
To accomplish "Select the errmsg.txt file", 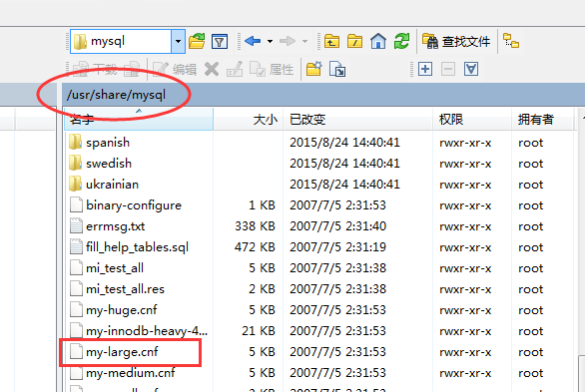I will click(x=115, y=226).
